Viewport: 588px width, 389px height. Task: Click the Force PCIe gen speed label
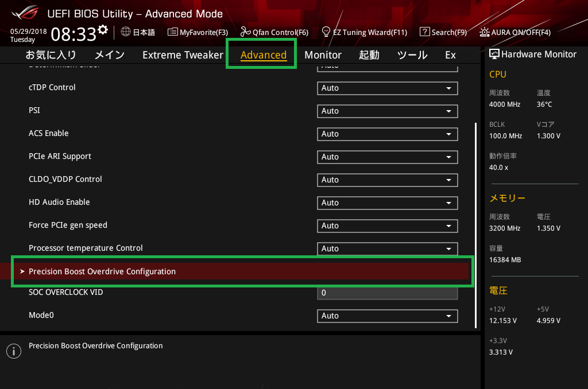pyautogui.click(x=68, y=225)
